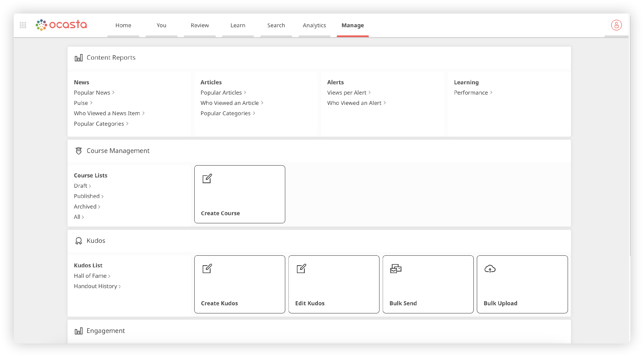
Task: Click the Engagement section header
Action: (x=105, y=331)
